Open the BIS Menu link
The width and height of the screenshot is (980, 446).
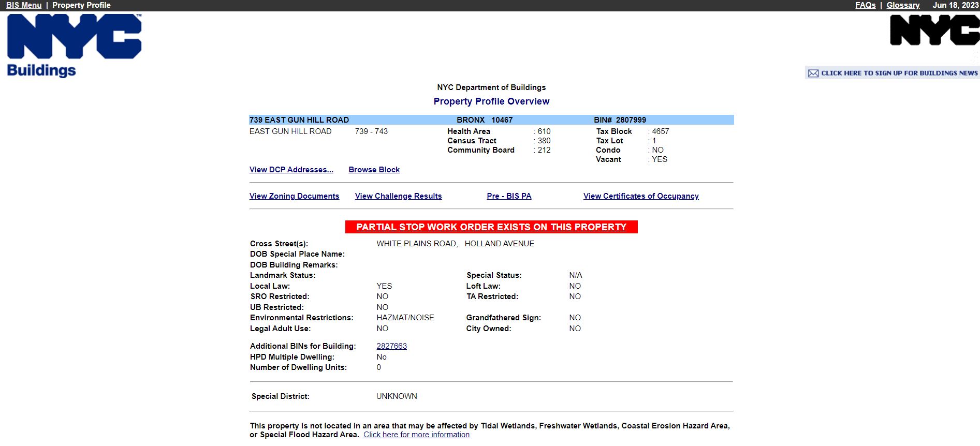point(24,5)
